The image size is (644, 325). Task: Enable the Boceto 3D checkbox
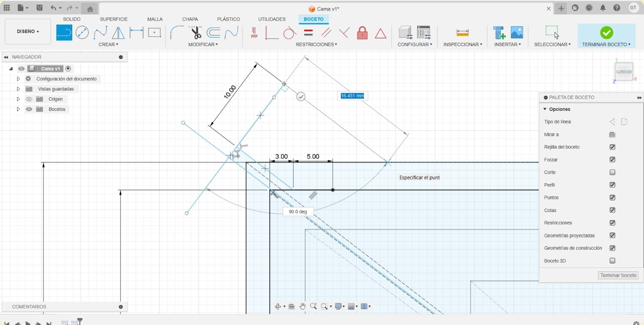612,261
